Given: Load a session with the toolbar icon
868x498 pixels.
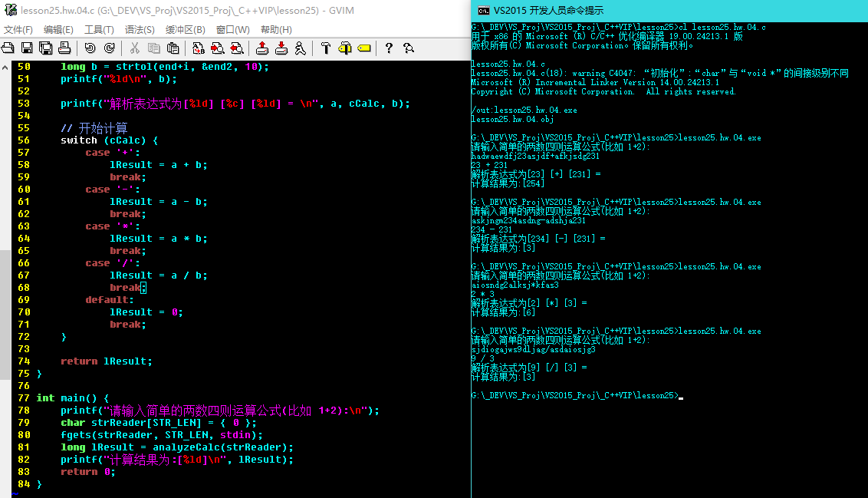Looking at the screenshot, I should click(x=262, y=48).
